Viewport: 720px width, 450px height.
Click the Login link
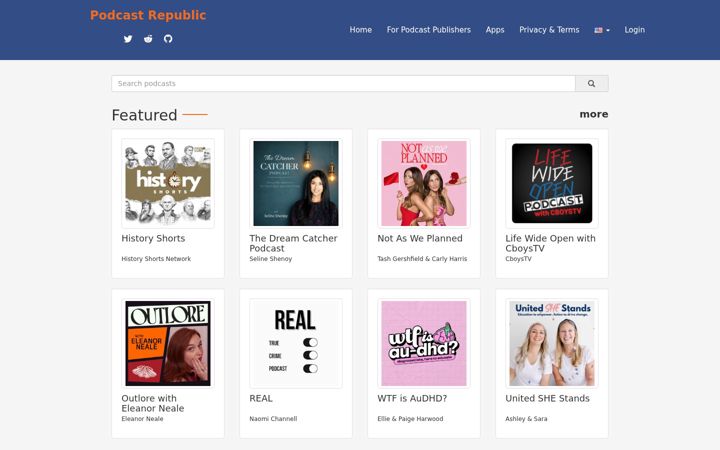635,30
